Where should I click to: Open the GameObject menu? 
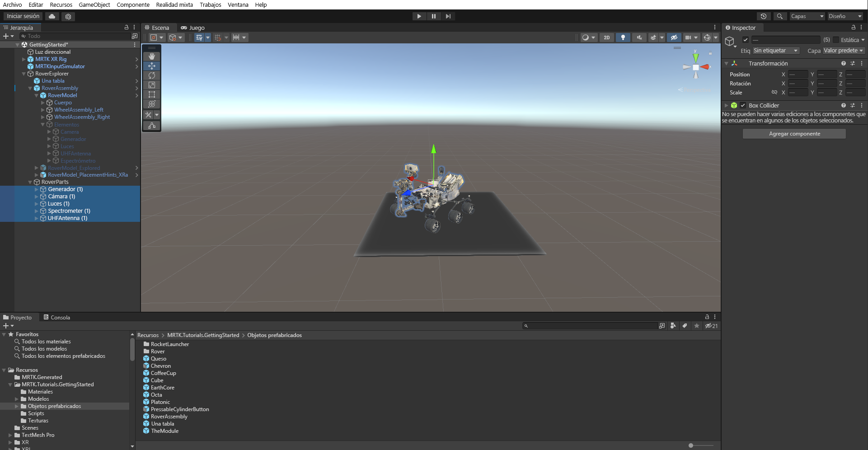(94, 5)
